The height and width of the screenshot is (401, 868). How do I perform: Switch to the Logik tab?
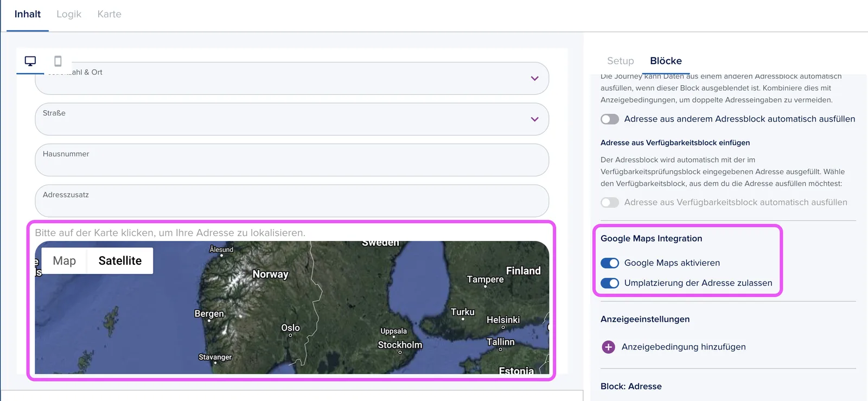(69, 14)
